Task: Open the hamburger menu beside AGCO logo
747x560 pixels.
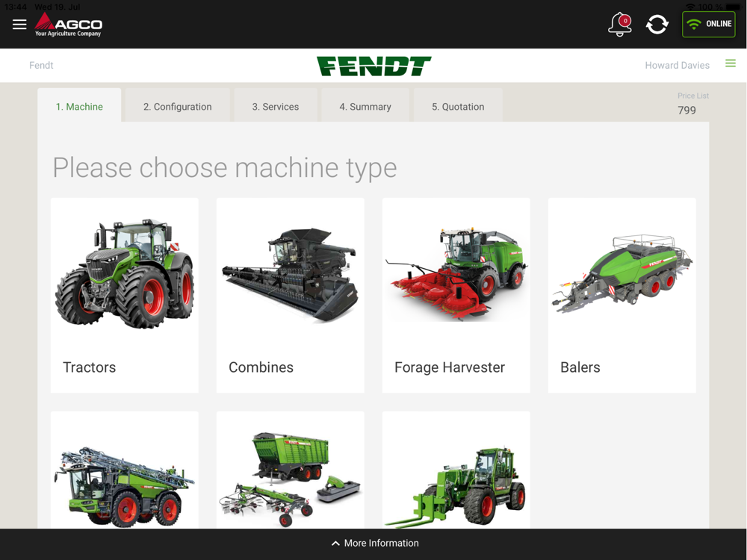Action: click(19, 25)
